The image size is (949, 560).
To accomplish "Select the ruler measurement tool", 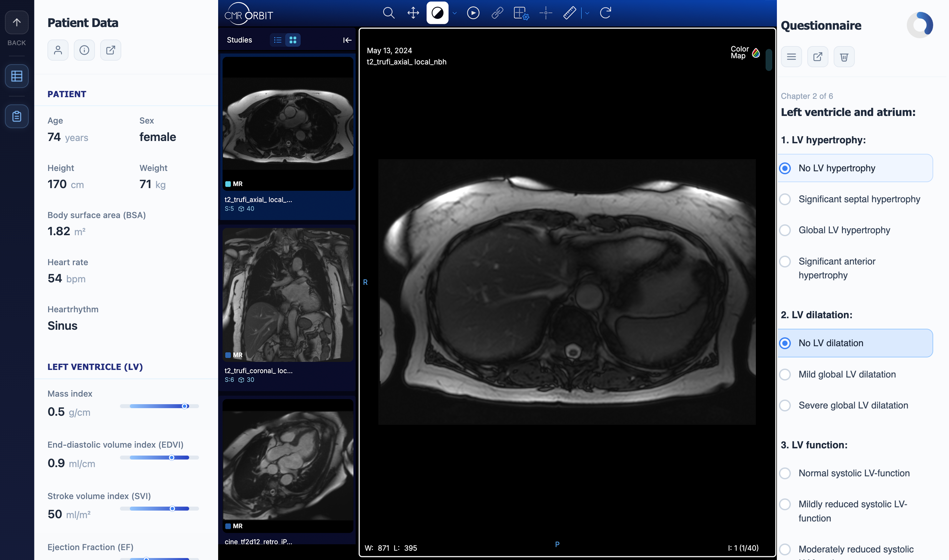I will tap(569, 13).
